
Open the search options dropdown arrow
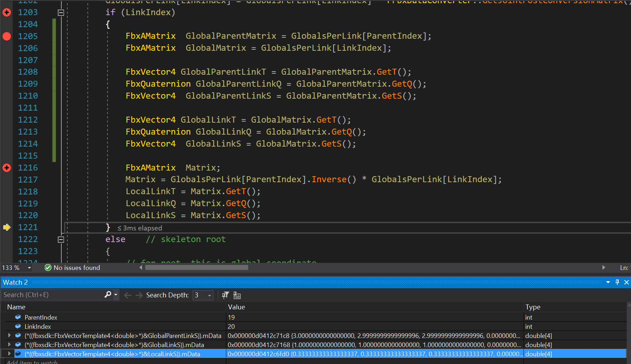point(116,295)
